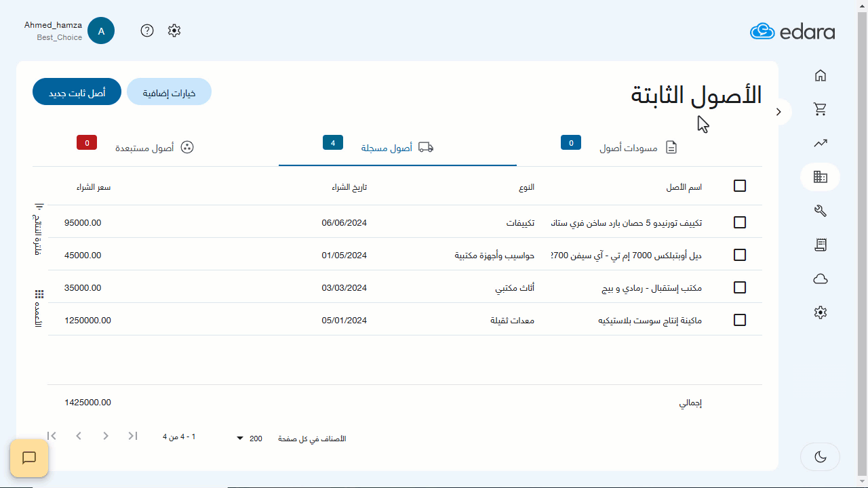Viewport: 868px width, 488px height.
Task: Open the cloud sidebar icon
Action: (820, 279)
